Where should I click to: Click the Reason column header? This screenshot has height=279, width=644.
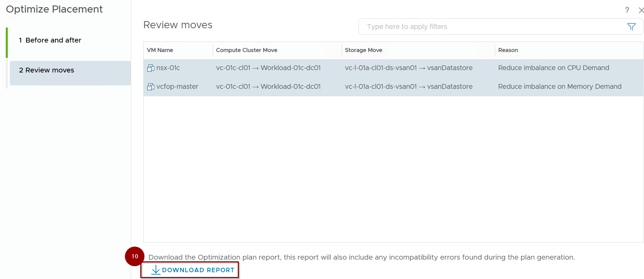(508, 50)
